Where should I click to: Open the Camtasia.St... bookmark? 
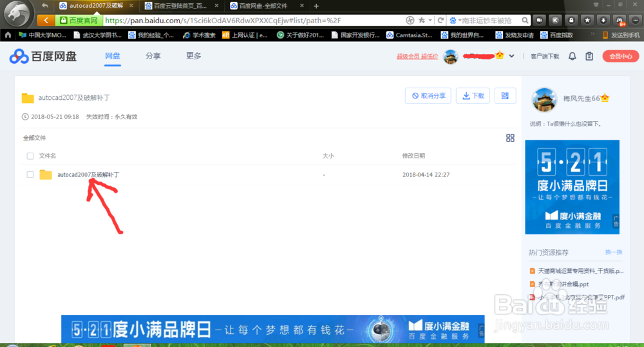[x=410, y=35]
